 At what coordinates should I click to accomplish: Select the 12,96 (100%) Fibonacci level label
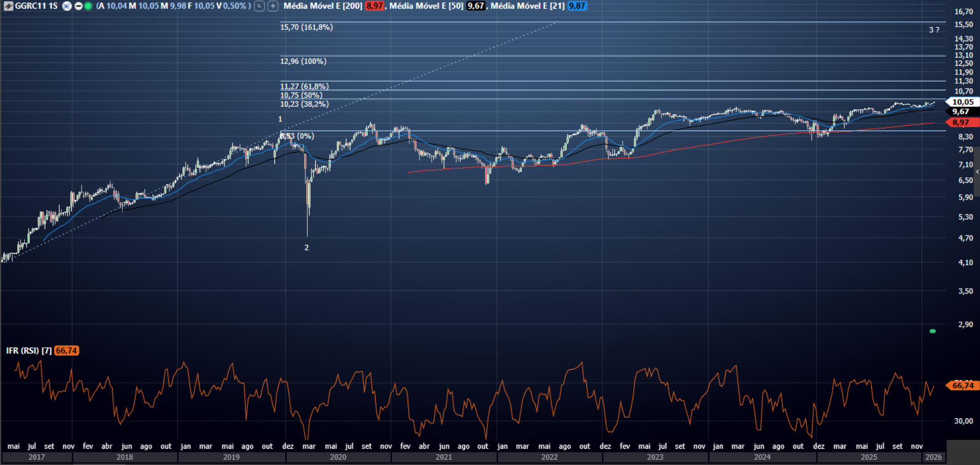coord(303,61)
